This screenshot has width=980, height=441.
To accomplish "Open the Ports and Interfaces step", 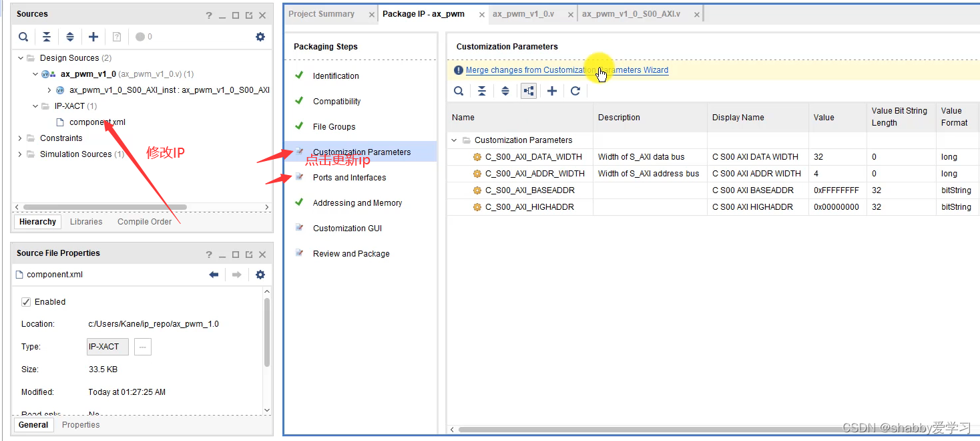I will pyautogui.click(x=349, y=178).
